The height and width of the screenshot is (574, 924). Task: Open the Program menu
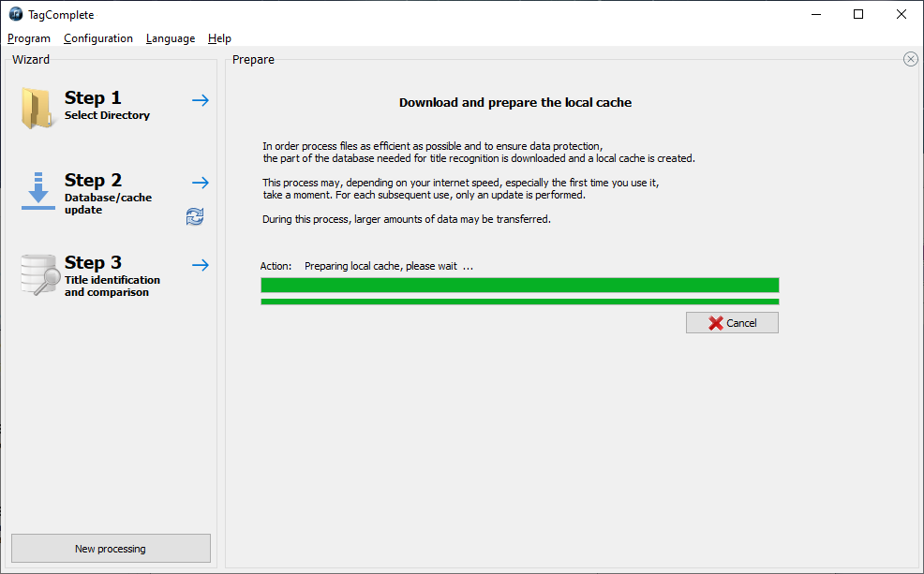coord(29,38)
